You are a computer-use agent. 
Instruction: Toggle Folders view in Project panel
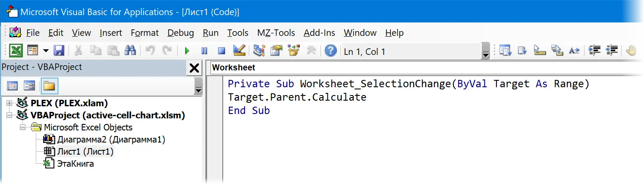[49, 86]
